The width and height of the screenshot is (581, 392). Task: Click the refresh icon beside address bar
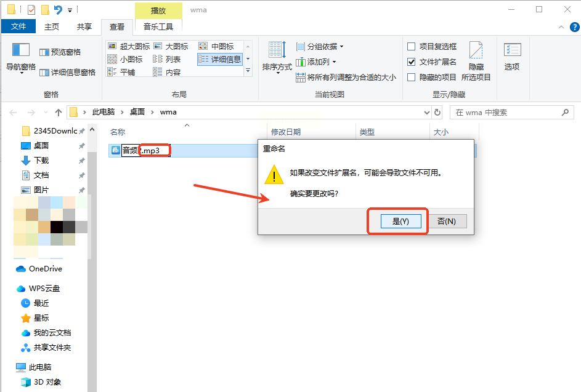click(437, 112)
